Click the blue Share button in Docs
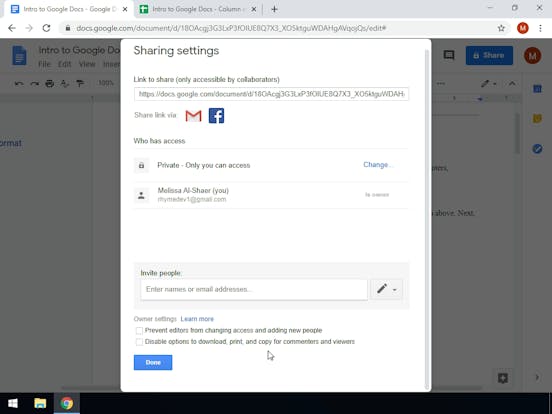This screenshot has height=414, width=552. tap(489, 55)
